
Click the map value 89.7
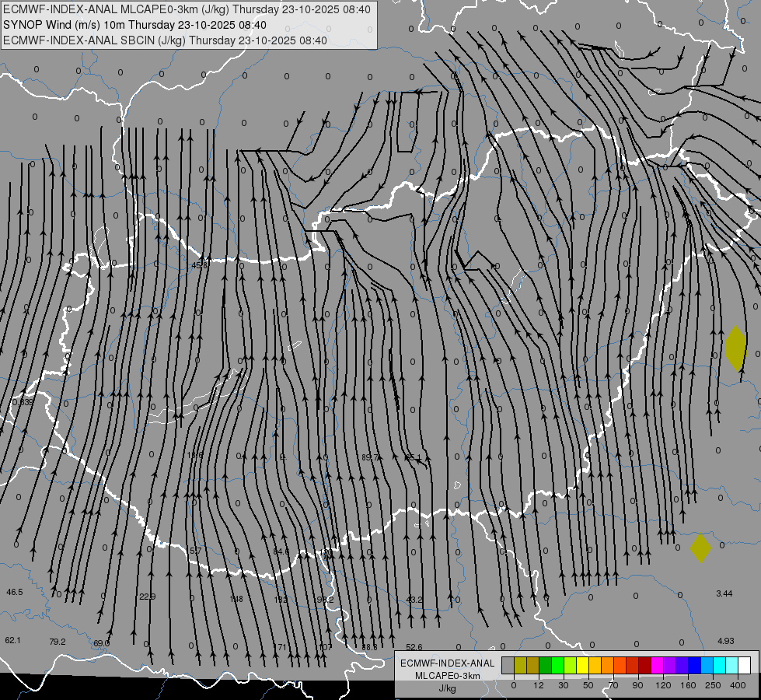(370, 457)
